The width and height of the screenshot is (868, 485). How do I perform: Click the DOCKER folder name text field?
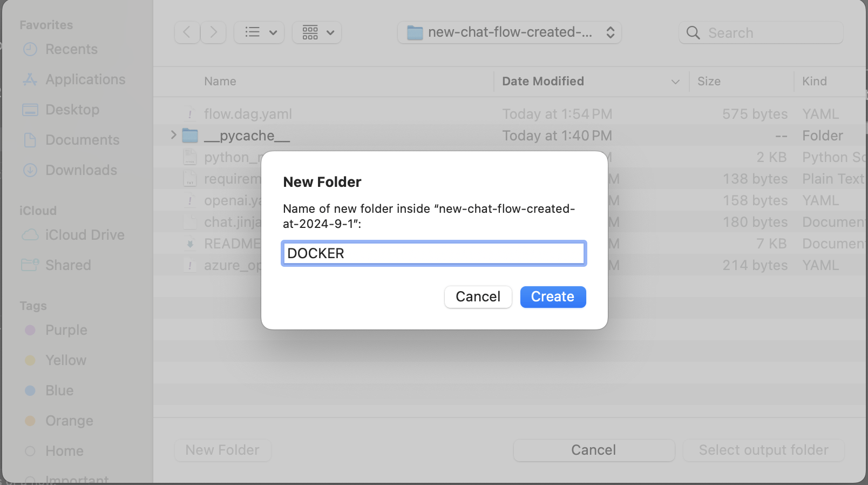coord(433,253)
